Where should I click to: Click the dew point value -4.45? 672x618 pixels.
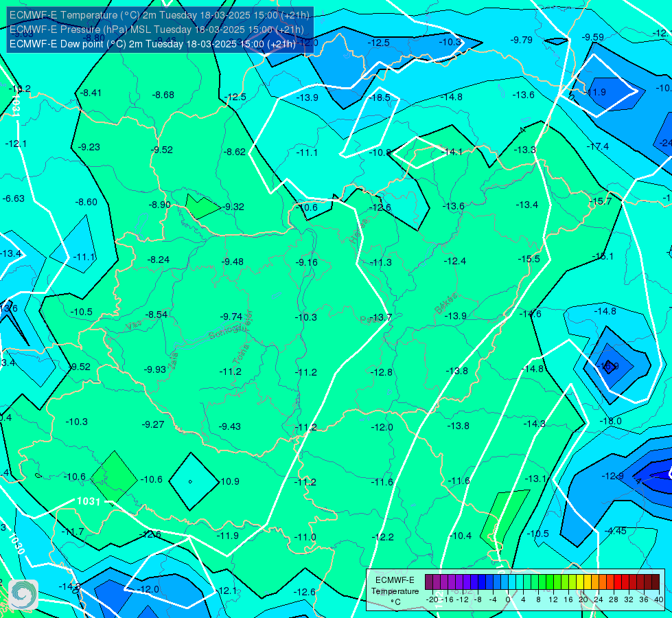coord(616,531)
